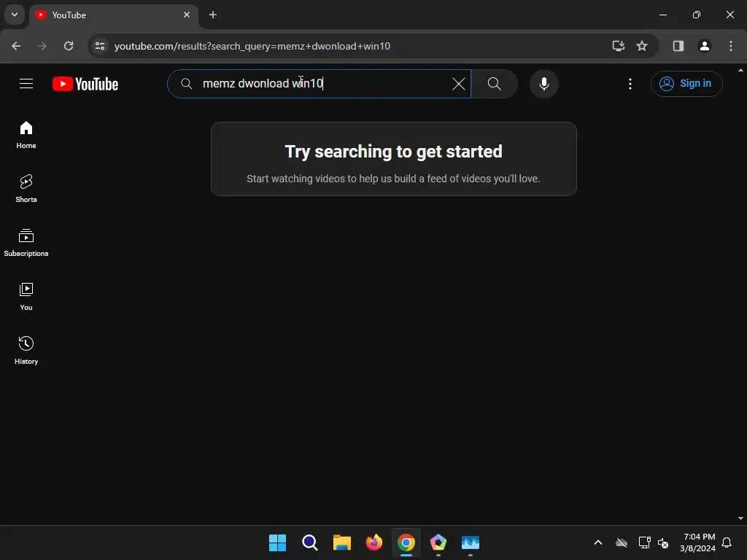Start voice search with microphone
747x560 pixels.
(x=543, y=84)
